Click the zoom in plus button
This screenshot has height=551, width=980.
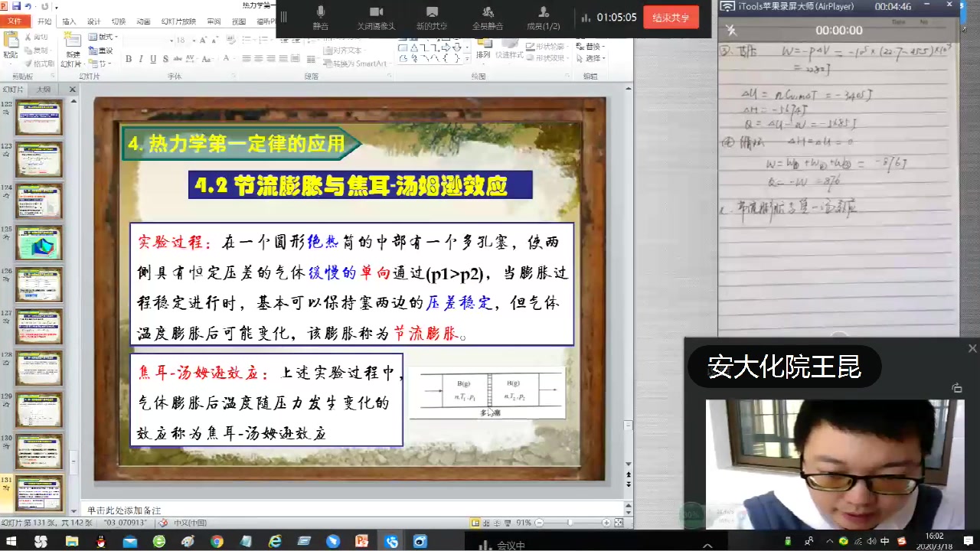(606, 523)
